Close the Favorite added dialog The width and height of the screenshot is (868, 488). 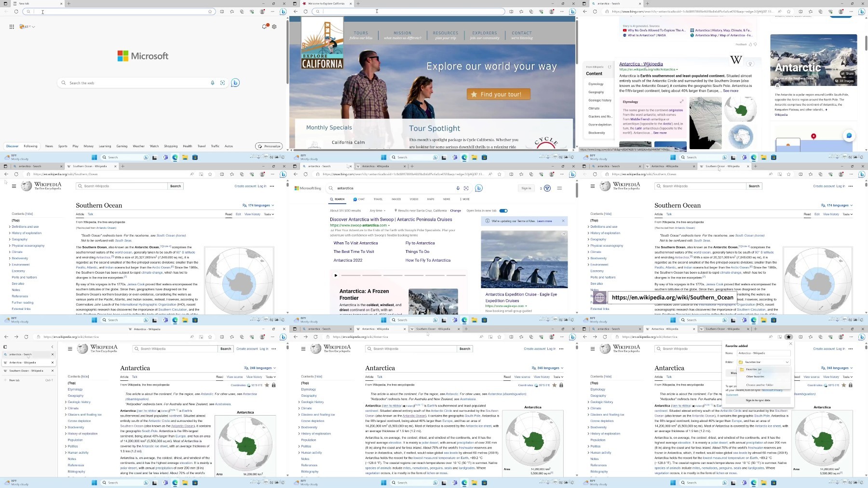pyautogui.click(x=790, y=344)
